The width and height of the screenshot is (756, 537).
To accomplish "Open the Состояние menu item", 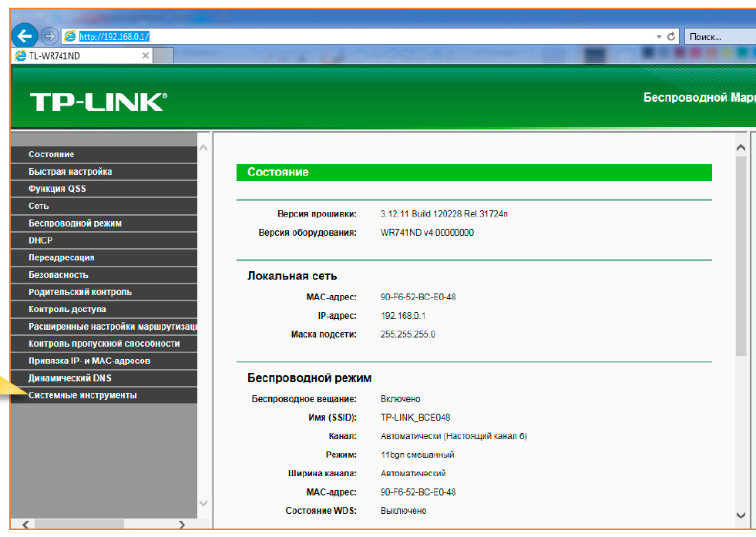I will click(x=51, y=155).
